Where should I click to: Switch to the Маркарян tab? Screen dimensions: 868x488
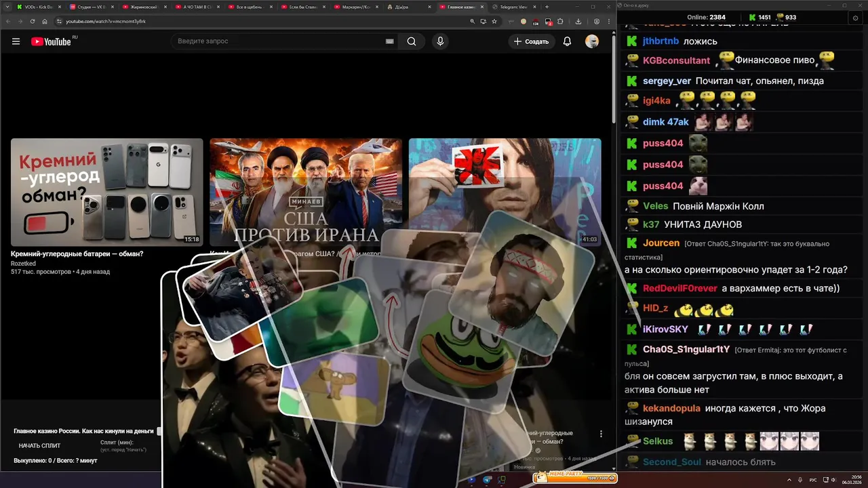[355, 7]
